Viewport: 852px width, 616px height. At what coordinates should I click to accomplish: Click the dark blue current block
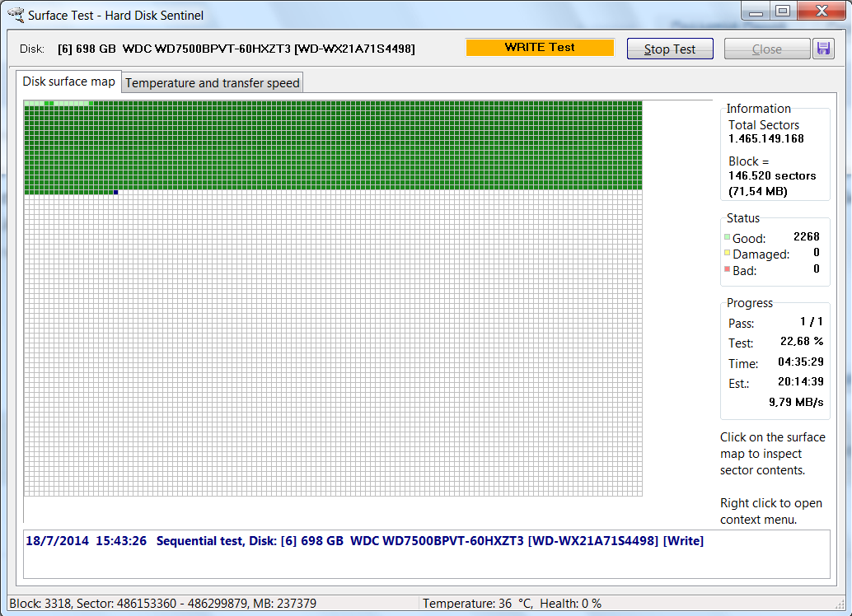115,193
